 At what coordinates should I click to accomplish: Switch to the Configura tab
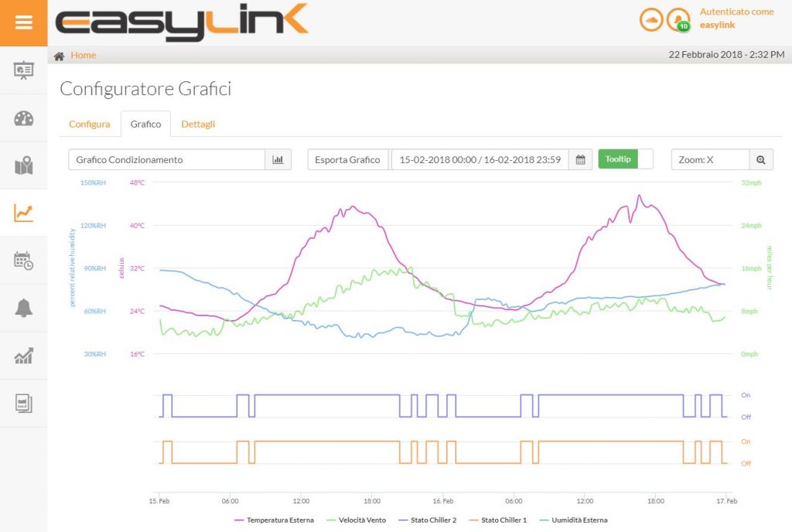point(90,124)
